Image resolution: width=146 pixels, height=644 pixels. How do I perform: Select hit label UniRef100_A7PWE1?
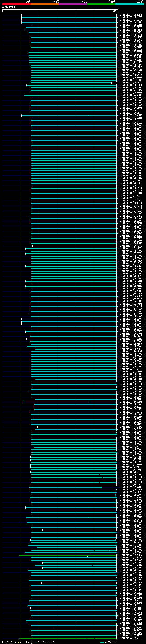point(131,32)
